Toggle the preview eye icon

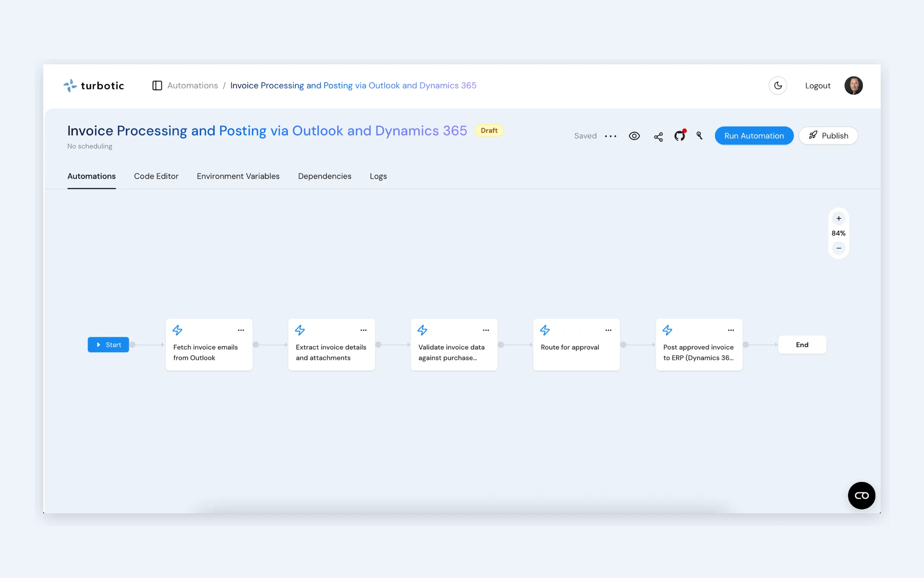click(634, 136)
